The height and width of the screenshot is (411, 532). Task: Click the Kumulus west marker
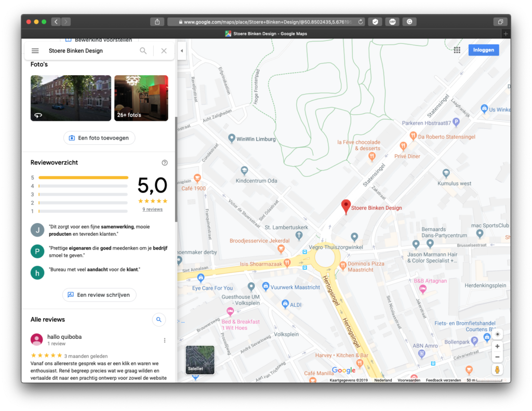[446, 174]
